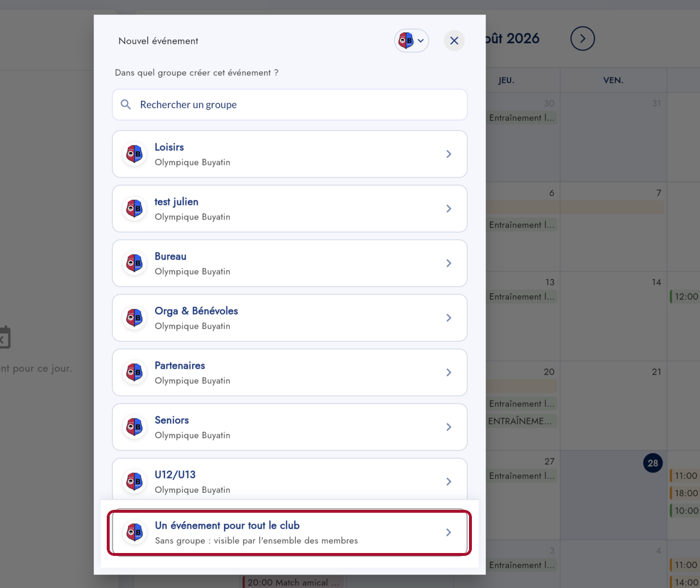Click the club logo beside Orga & Bénévoles
This screenshot has height=588, width=700.
135,318
